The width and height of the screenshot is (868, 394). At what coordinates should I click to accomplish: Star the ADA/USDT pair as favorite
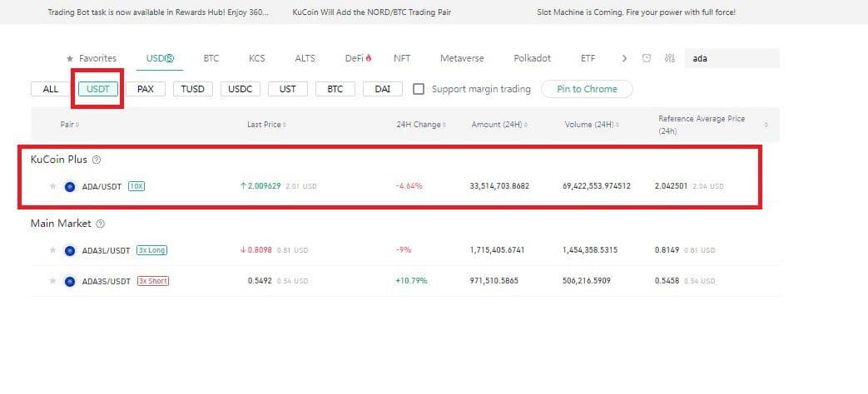coord(53,186)
